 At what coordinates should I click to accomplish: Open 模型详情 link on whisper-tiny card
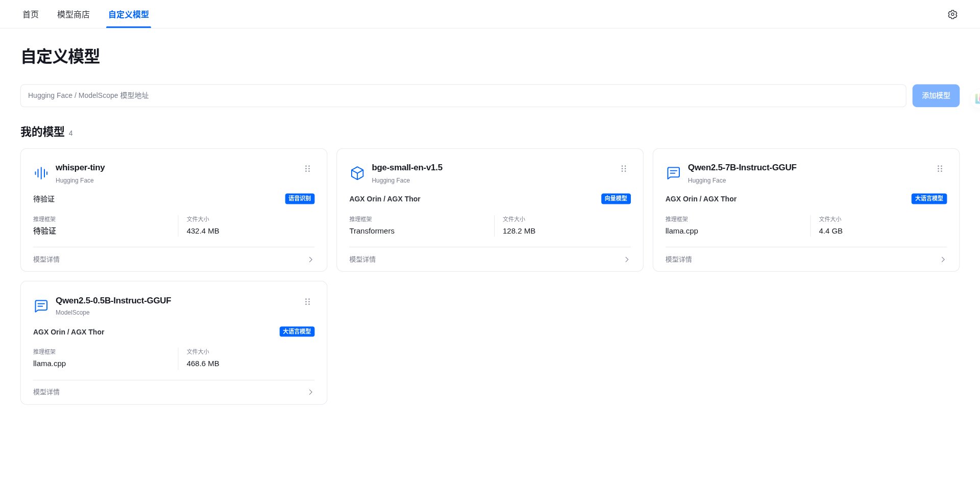[x=46, y=260]
